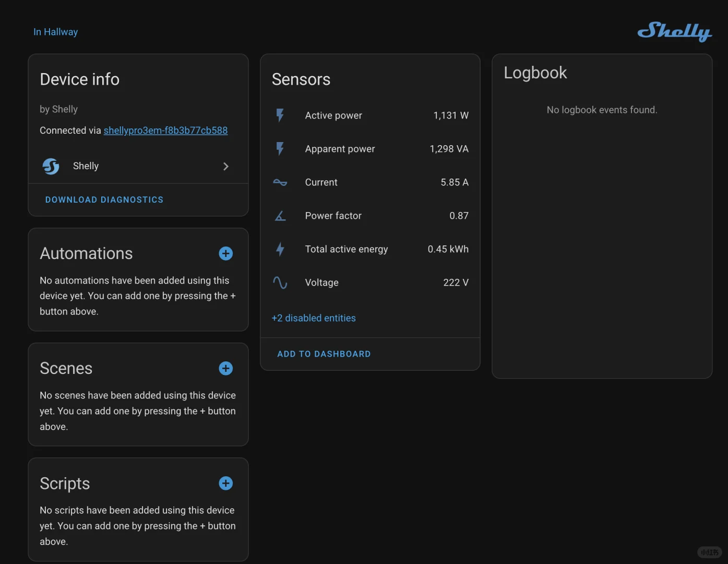The width and height of the screenshot is (728, 564).
Task: Click the Power factor angle icon
Action: [x=280, y=216]
